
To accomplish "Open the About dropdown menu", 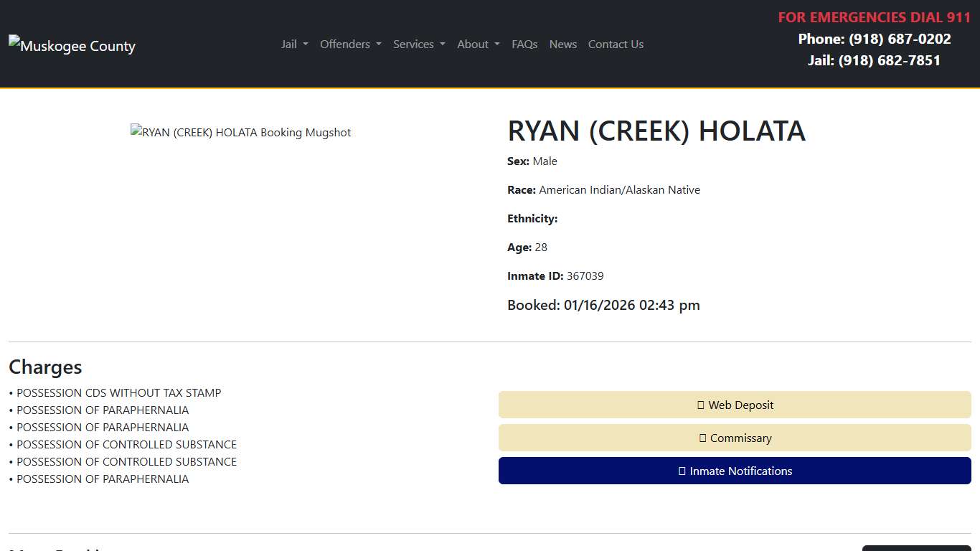I will (x=477, y=44).
